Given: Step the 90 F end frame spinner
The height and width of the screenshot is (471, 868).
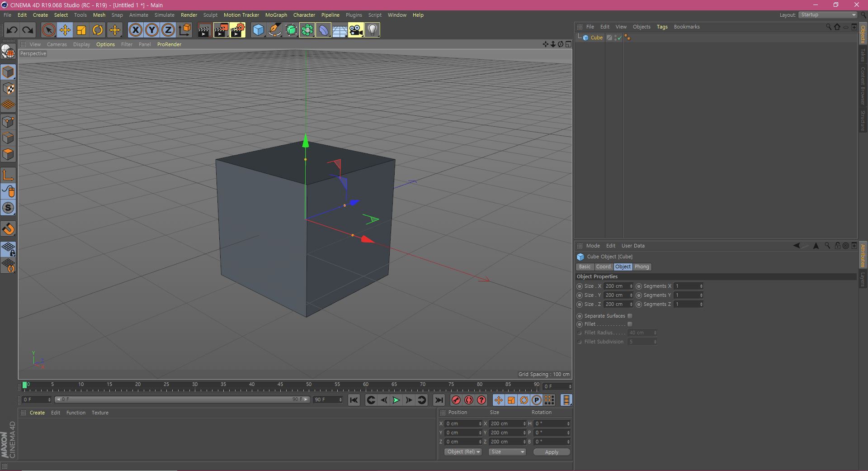Looking at the screenshot, I should click(340, 400).
